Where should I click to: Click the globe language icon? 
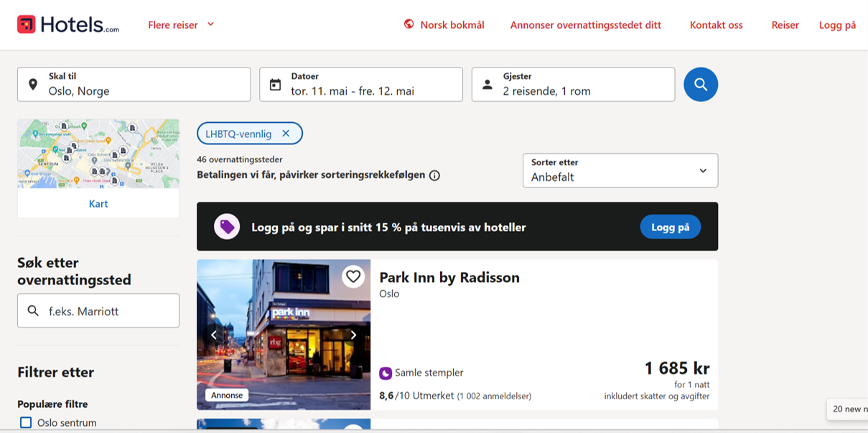click(409, 24)
